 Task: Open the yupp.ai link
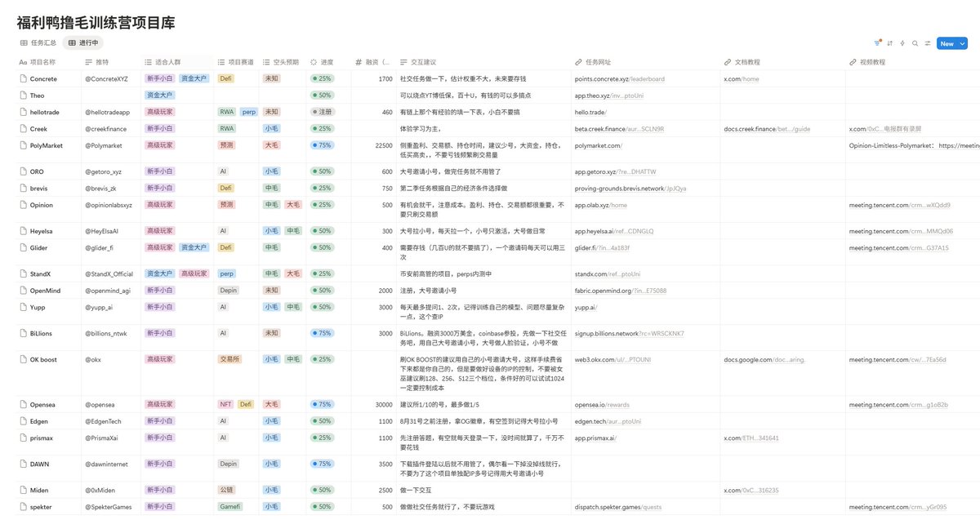click(586, 307)
